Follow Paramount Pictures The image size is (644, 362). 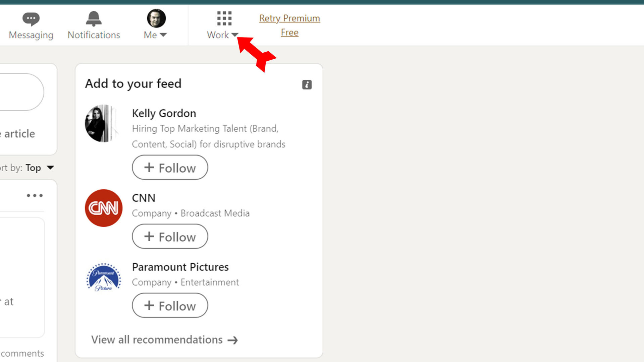tap(170, 306)
